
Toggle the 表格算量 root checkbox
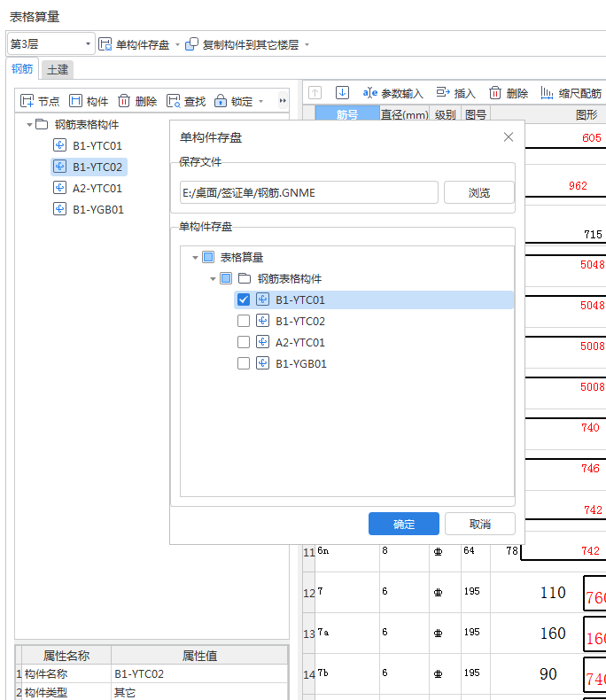point(208,257)
